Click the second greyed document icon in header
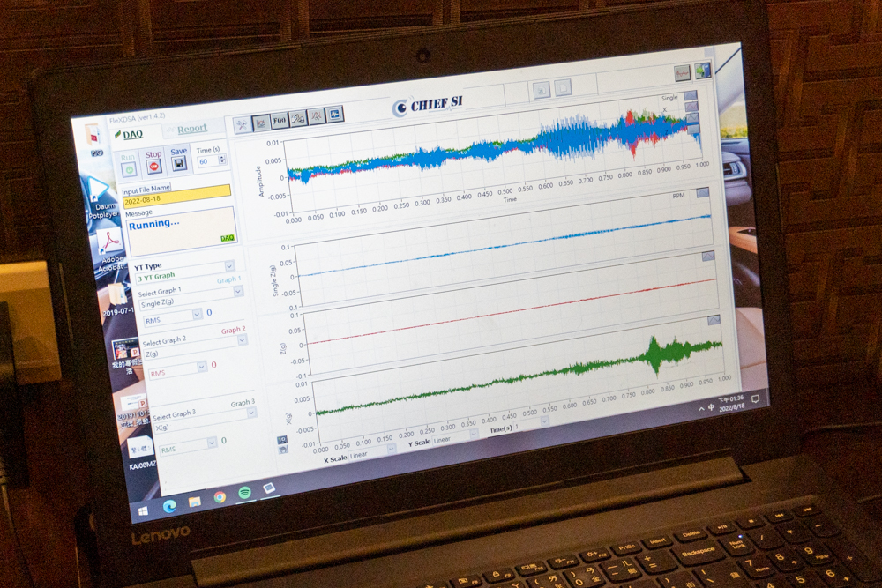 pos(563,87)
